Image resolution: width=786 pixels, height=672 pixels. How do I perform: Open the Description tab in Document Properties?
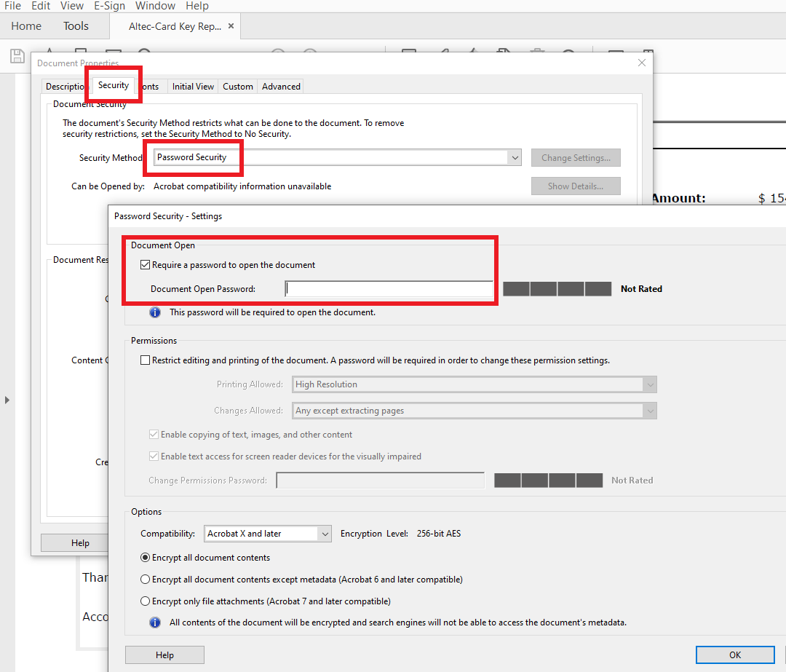pyautogui.click(x=65, y=86)
